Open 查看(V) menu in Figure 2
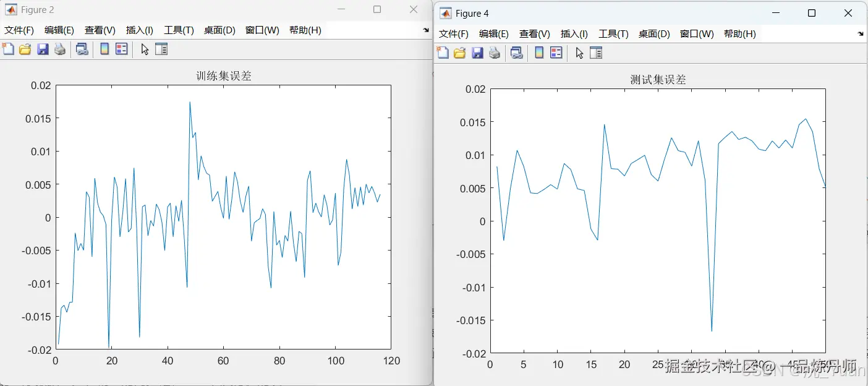 100,30
